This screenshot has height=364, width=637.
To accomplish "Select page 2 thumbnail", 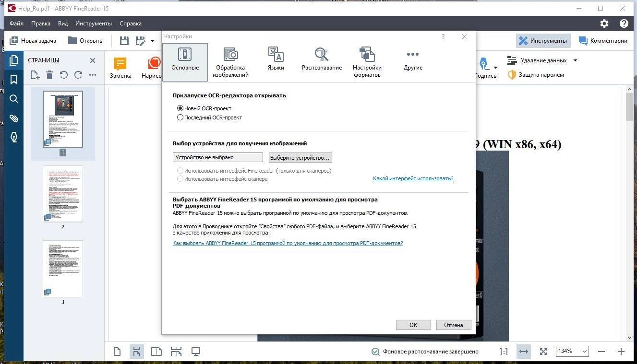I will (x=63, y=194).
